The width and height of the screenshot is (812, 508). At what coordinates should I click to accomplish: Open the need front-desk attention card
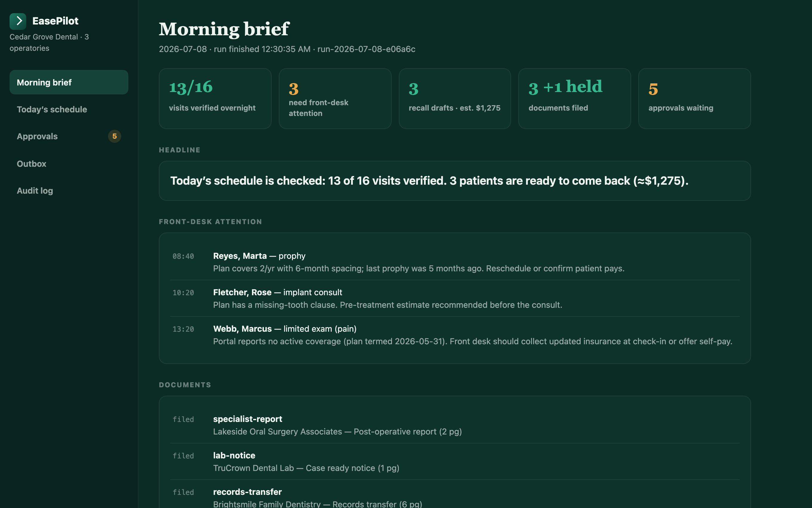click(335, 99)
